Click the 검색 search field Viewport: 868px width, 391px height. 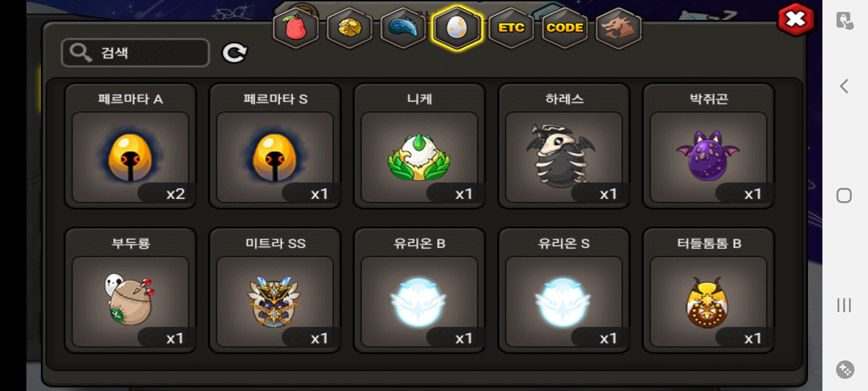click(135, 52)
